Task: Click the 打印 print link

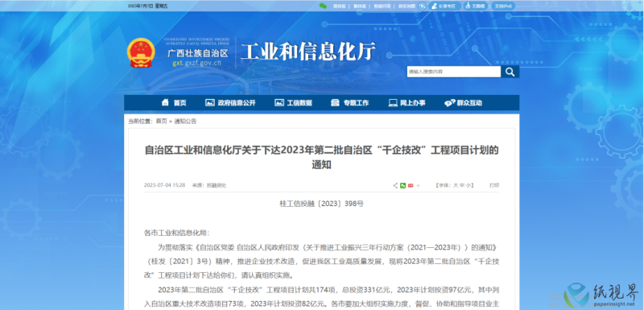Action: [494, 185]
